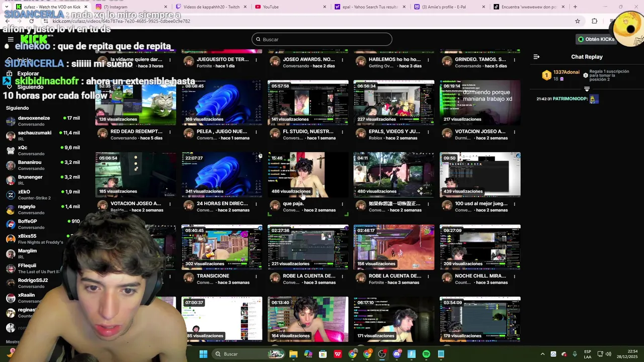
Task: Open Discord from taskbar
Action: point(397,354)
